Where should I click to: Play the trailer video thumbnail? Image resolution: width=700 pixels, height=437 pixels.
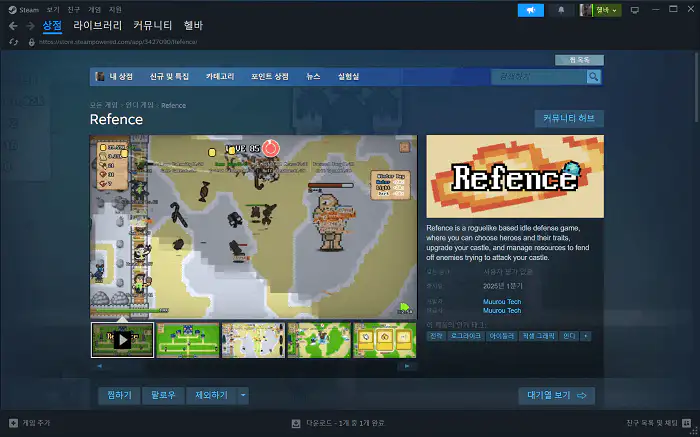point(122,340)
